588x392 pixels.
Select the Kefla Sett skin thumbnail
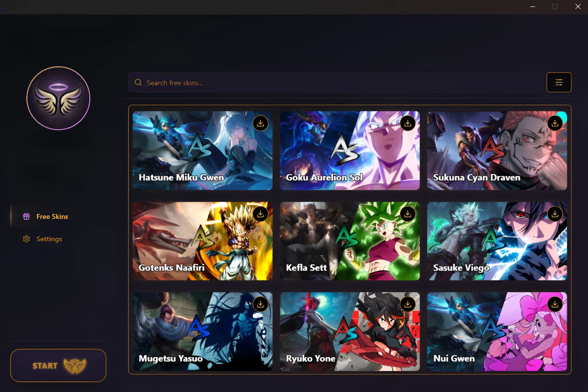(x=350, y=241)
